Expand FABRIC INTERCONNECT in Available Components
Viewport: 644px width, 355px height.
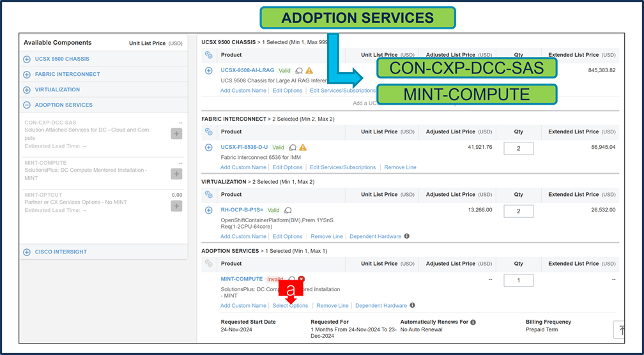coord(27,75)
